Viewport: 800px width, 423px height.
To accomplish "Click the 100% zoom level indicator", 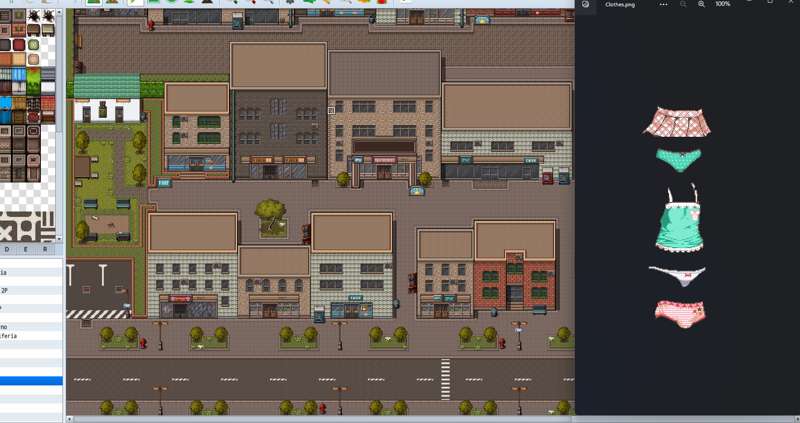I will (722, 4).
